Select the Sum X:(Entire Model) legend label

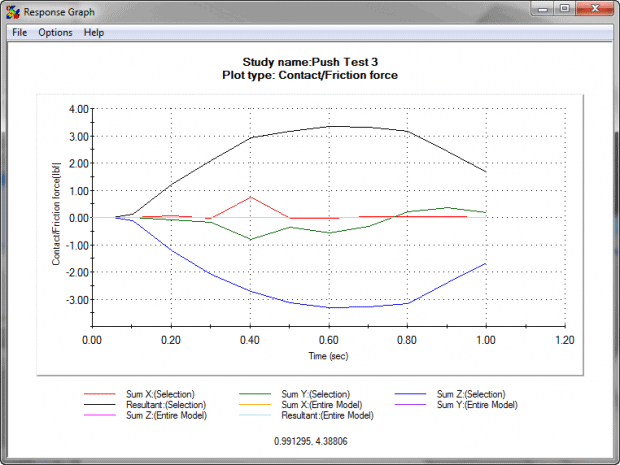coord(322,405)
